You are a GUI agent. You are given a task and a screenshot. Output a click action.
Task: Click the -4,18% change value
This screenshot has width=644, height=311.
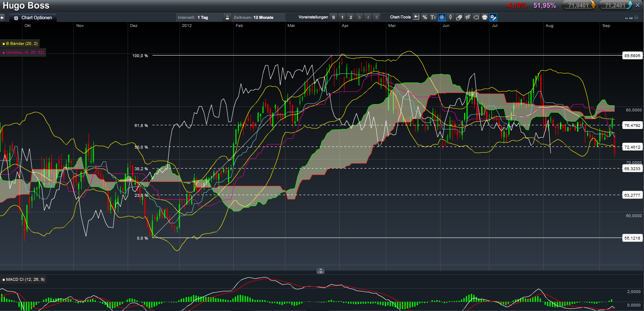point(516,6)
